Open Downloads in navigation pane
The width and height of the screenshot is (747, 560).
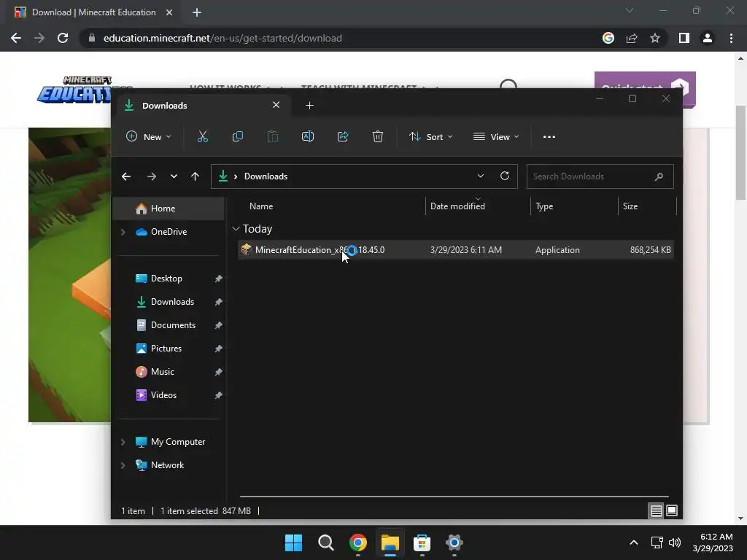pyautogui.click(x=169, y=302)
